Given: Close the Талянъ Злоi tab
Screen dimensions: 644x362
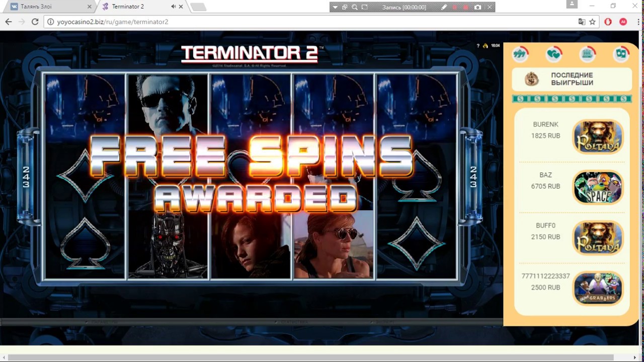Looking at the screenshot, I should coord(90,7).
